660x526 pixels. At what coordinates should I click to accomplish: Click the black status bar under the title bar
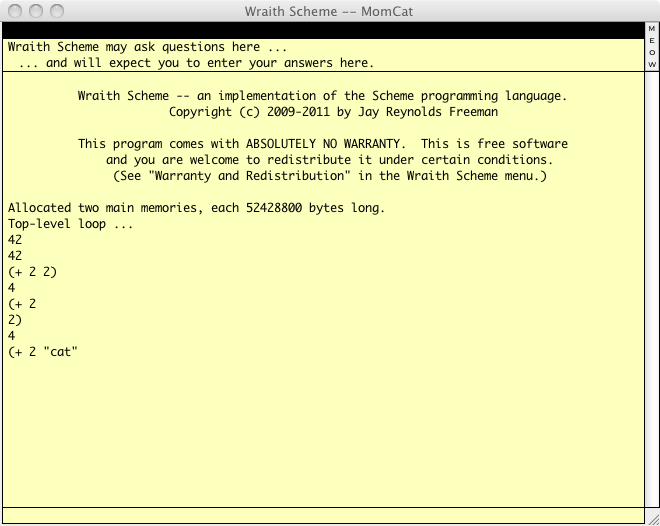[320, 30]
